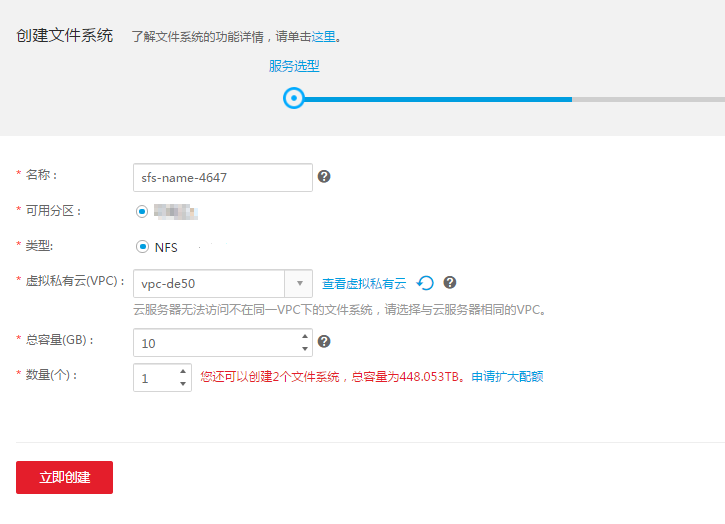
Task: Select the NFS type radio button
Action: click(142, 247)
